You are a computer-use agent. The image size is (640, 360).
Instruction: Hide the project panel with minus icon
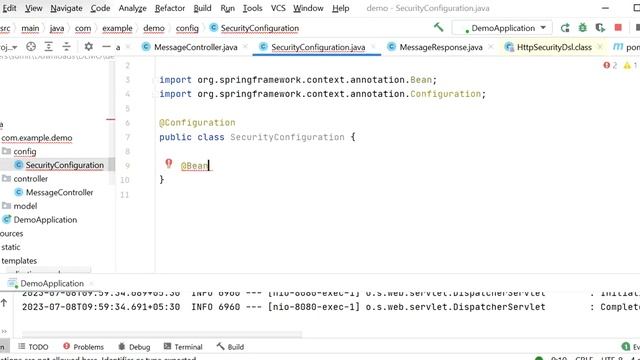[107, 47]
